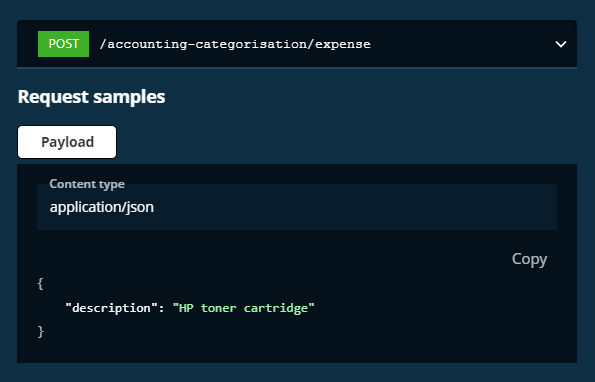Select the "HP toner cartridge" string value
The image size is (595, 382).
243,308
